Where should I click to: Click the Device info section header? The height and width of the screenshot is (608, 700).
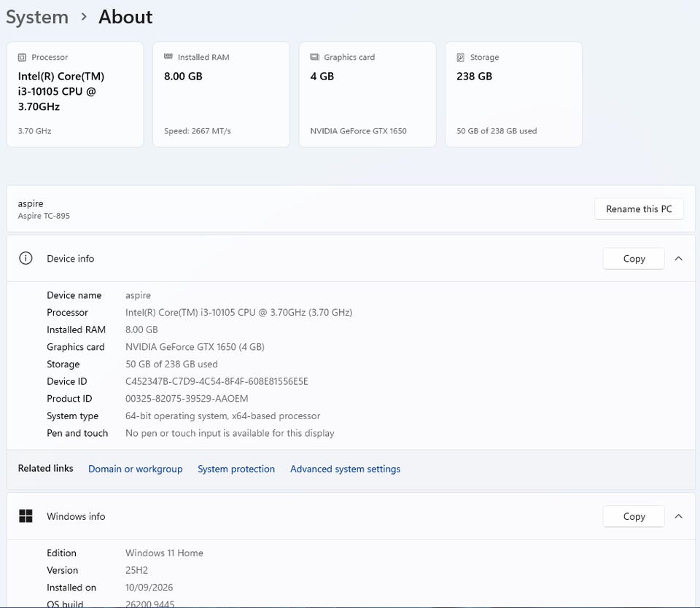(351, 259)
